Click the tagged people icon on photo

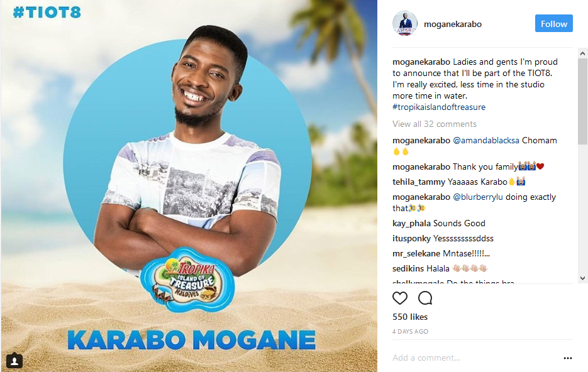[14, 361]
